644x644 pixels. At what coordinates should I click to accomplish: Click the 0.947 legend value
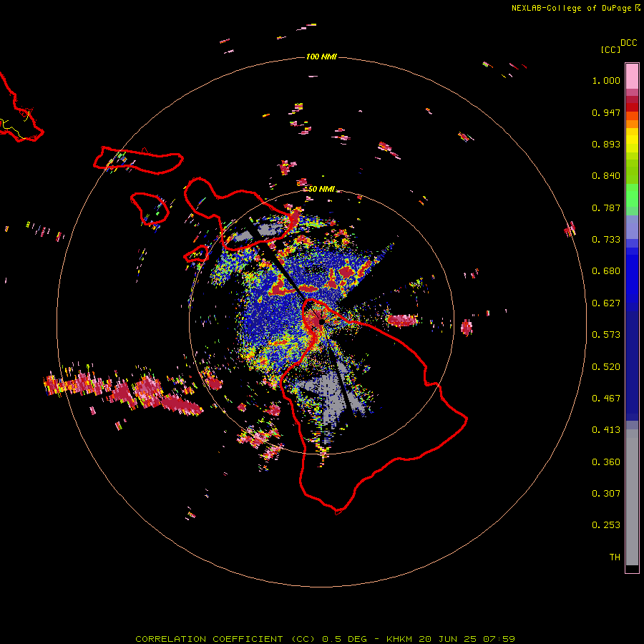point(606,112)
